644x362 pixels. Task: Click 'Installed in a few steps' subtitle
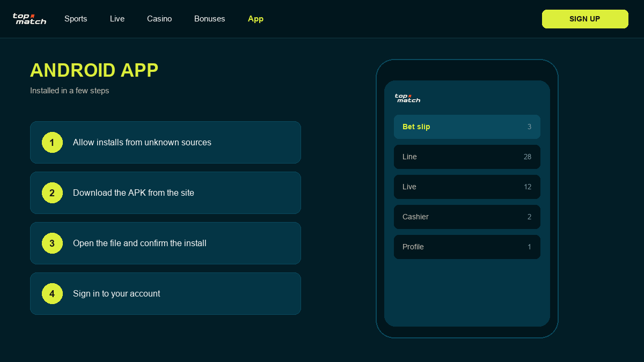[x=70, y=91]
